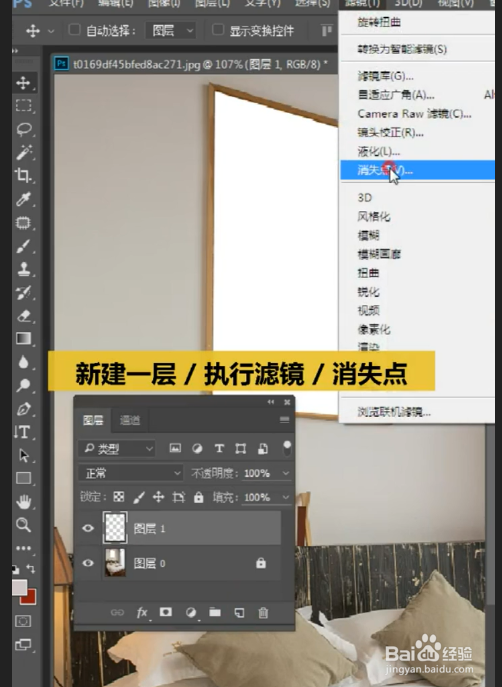This screenshot has height=687, width=502.
Task: Toggle lock all padlock icon
Action: [x=199, y=497]
